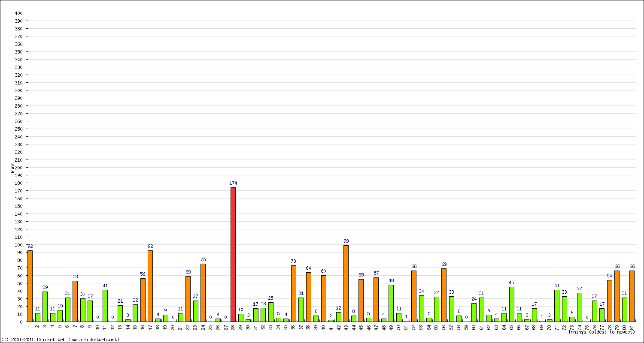644x343 pixels.
Task: Click the green bar labeled 37
Action: pyautogui.click(x=580, y=307)
